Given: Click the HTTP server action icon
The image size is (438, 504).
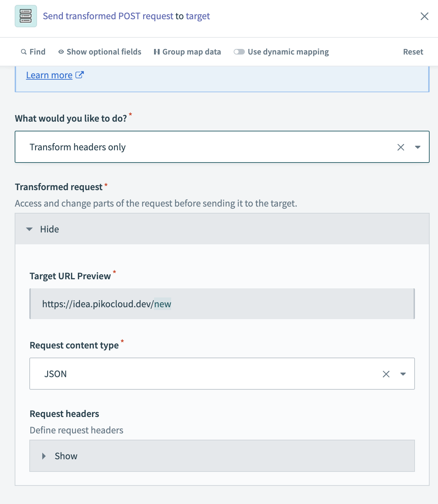Looking at the screenshot, I should click(x=26, y=16).
